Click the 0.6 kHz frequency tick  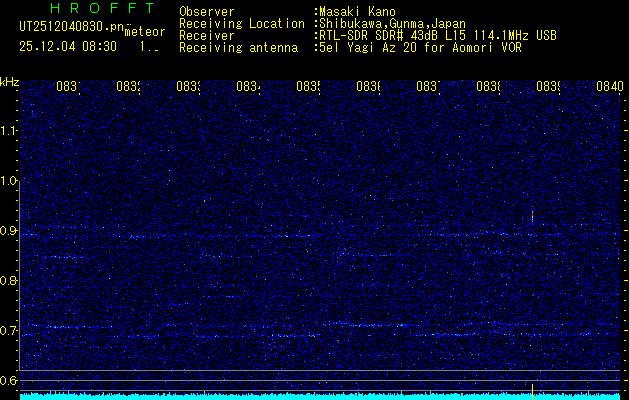point(9,380)
